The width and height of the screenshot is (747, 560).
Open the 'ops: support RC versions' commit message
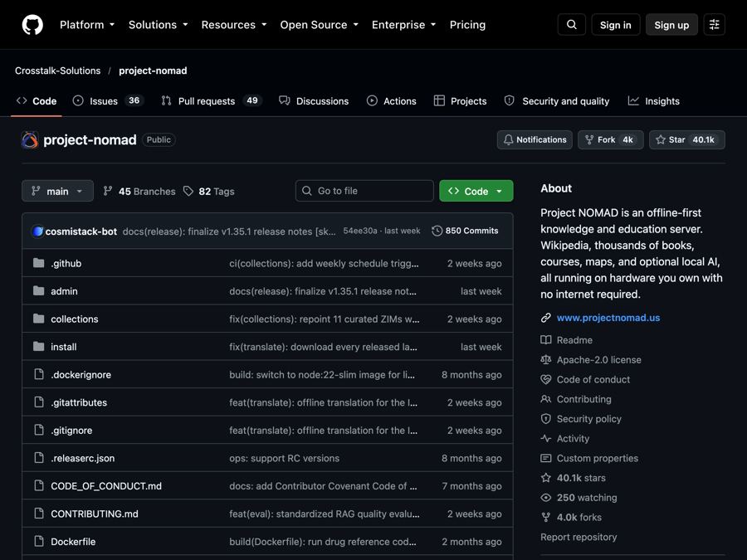click(285, 458)
